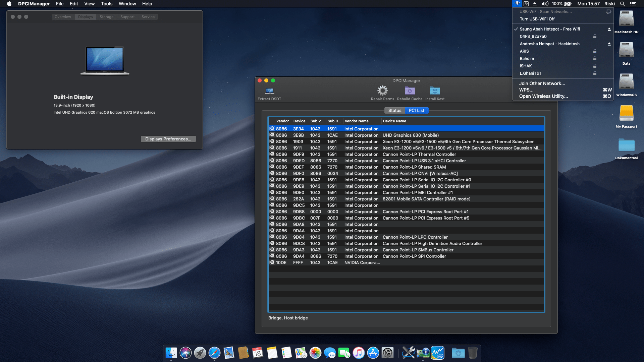Image resolution: width=644 pixels, height=362 pixels.
Task: Click the Repair Perms gear icon
Action: 382,91
